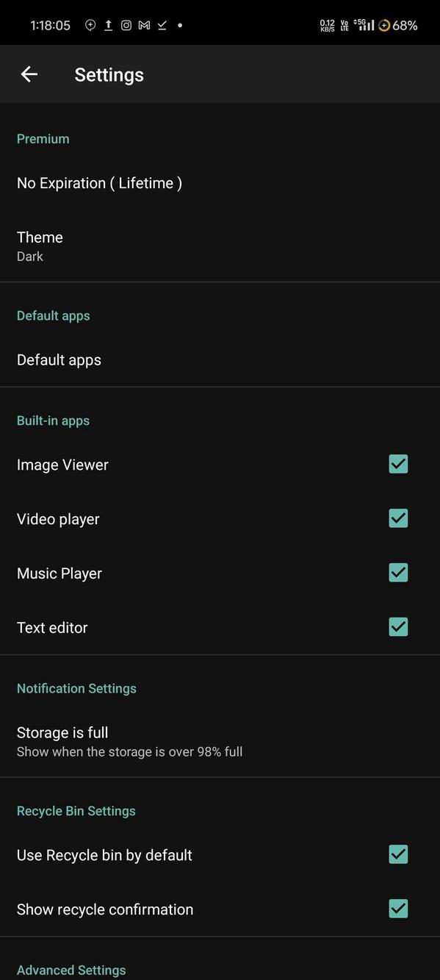Tap the battery saver indicator showing 68%
This screenshot has height=980, width=440.
(x=400, y=24)
